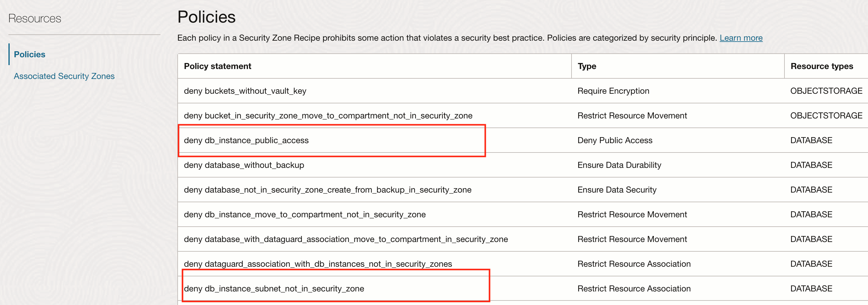This screenshot has height=305, width=868.
Task: Click the Learn more link
Action: (741, 38)
